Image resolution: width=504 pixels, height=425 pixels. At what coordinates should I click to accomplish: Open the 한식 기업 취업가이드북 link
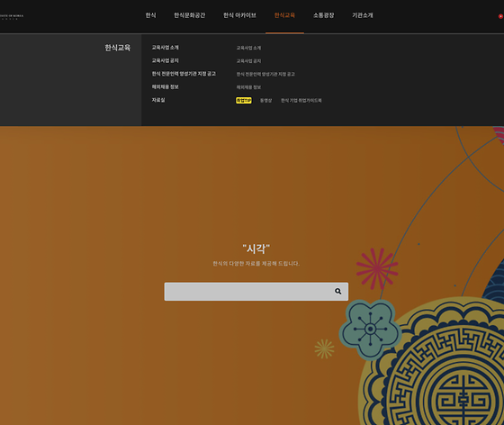[x=301, y=101]
